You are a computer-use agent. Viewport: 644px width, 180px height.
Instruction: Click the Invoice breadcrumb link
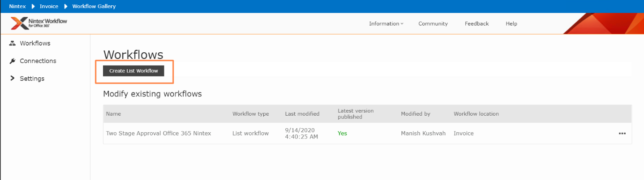[49, 6]
